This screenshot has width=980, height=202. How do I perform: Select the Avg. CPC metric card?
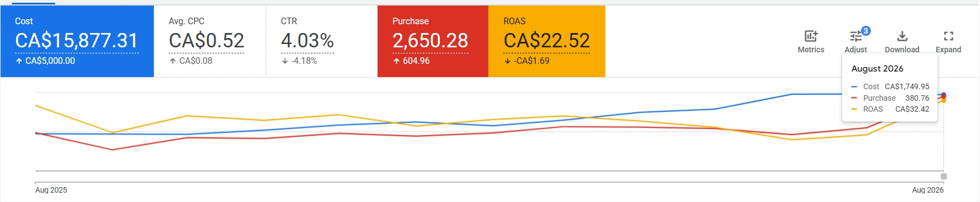click(x=210, y=41)
